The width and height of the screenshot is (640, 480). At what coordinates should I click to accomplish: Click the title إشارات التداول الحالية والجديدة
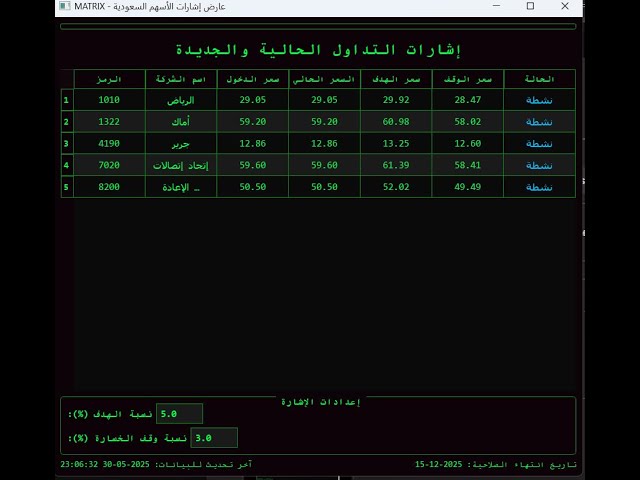(318, 50)
